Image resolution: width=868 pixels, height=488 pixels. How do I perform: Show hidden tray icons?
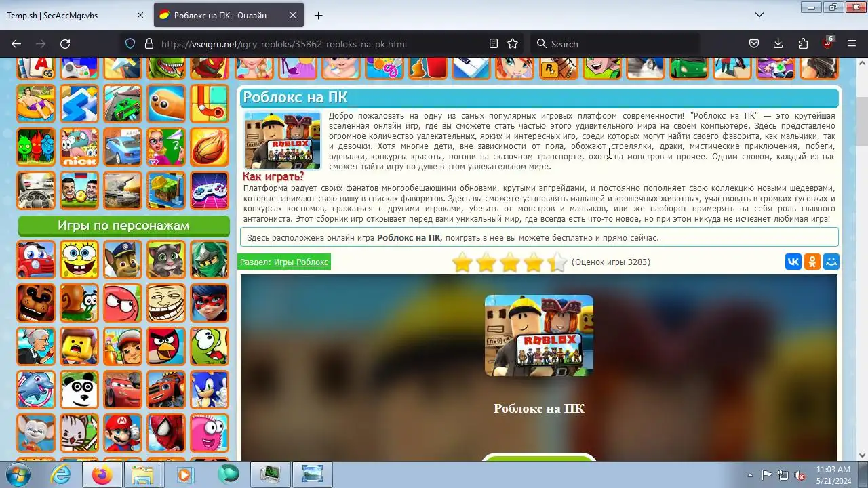(750, 475)
